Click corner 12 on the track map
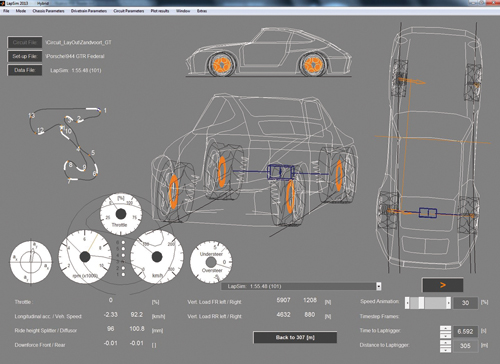Viewport: 500px width, 364px height. tap(40, 130)
